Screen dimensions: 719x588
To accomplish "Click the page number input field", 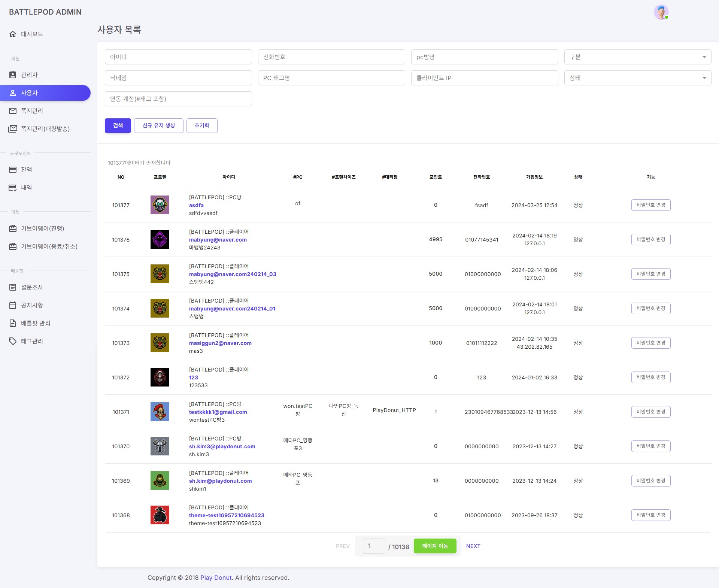I will tap(374, 546).
